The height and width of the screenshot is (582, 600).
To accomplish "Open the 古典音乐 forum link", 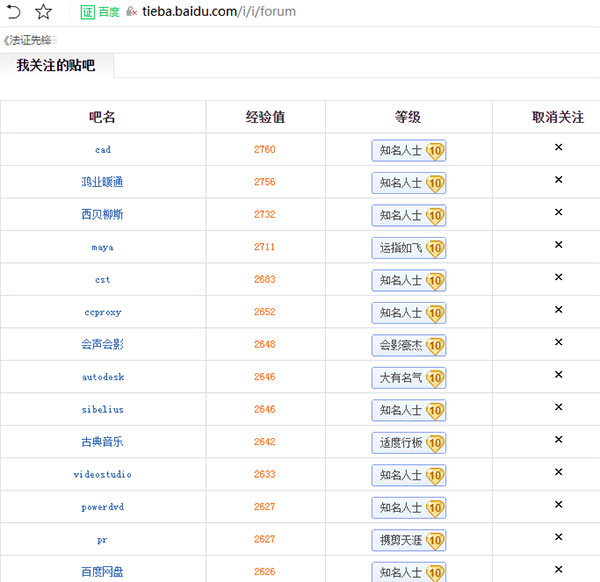I will [x=102, y=442].
